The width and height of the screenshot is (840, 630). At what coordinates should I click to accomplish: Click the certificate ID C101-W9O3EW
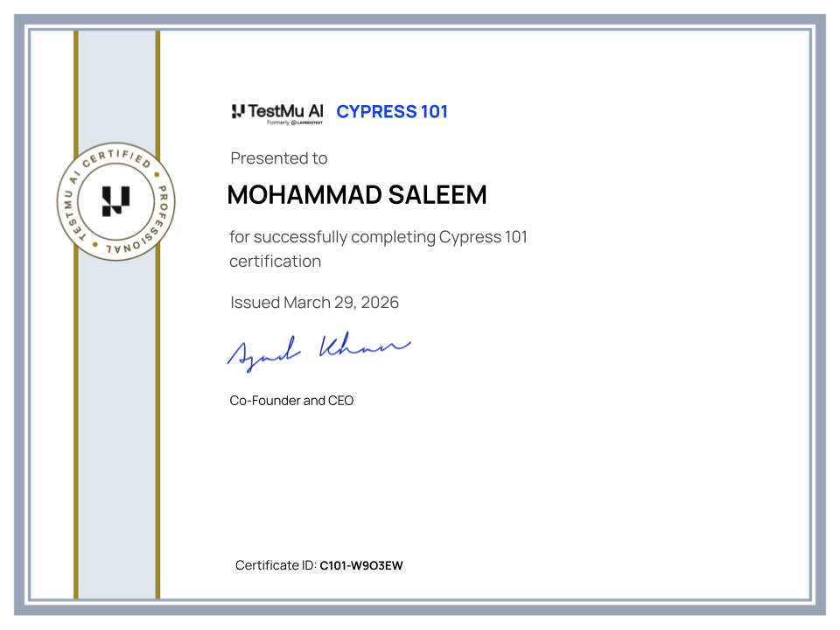pyautogui.click(x=360, y=565)
